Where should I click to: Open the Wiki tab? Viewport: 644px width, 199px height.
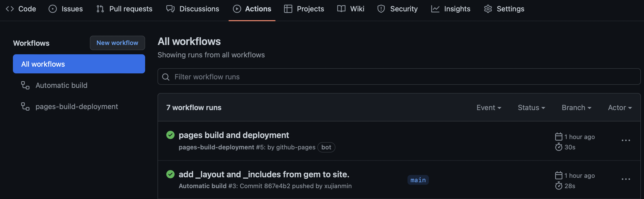coord(351,9)
